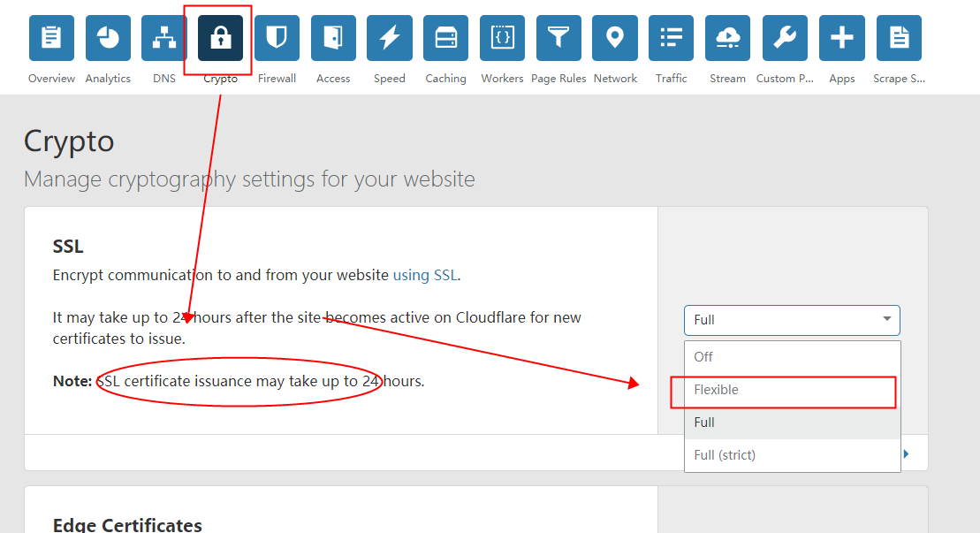Viewport: 980px width, 533px height.
Task: Select the Crypto padlock icon
Action: coord(220,38)
